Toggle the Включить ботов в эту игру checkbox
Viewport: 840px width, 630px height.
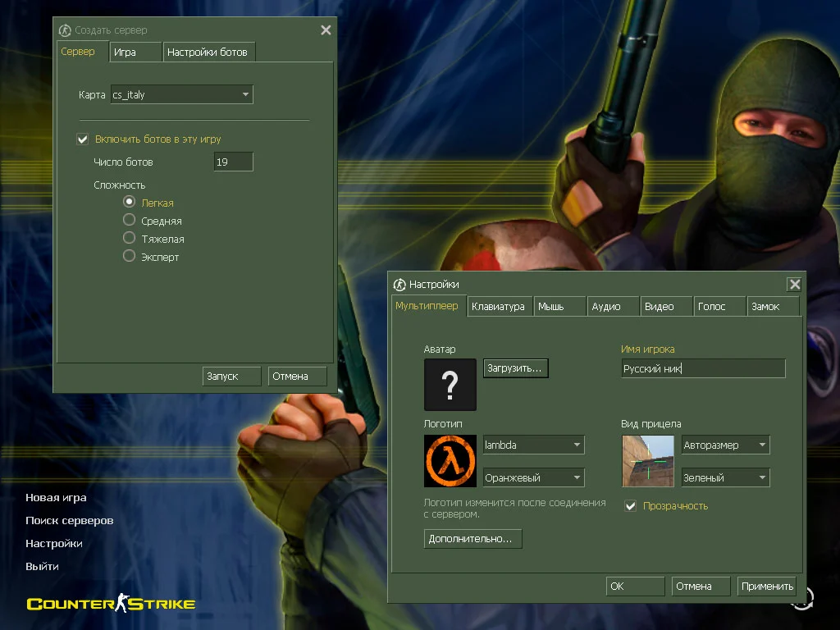[83, 139]
